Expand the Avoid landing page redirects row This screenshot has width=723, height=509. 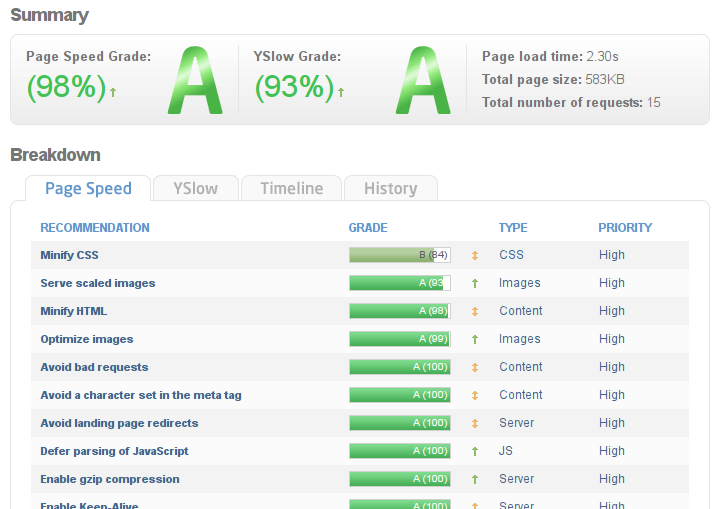tap(119, 423)
